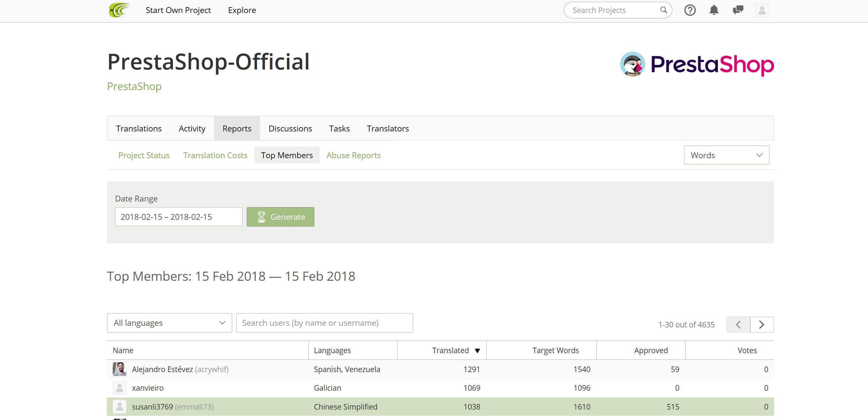The height and width of the screenshot is (420, 868).
Task: Click the search magnifier icon
Action: pyautogui.click(x=663, y=10)
